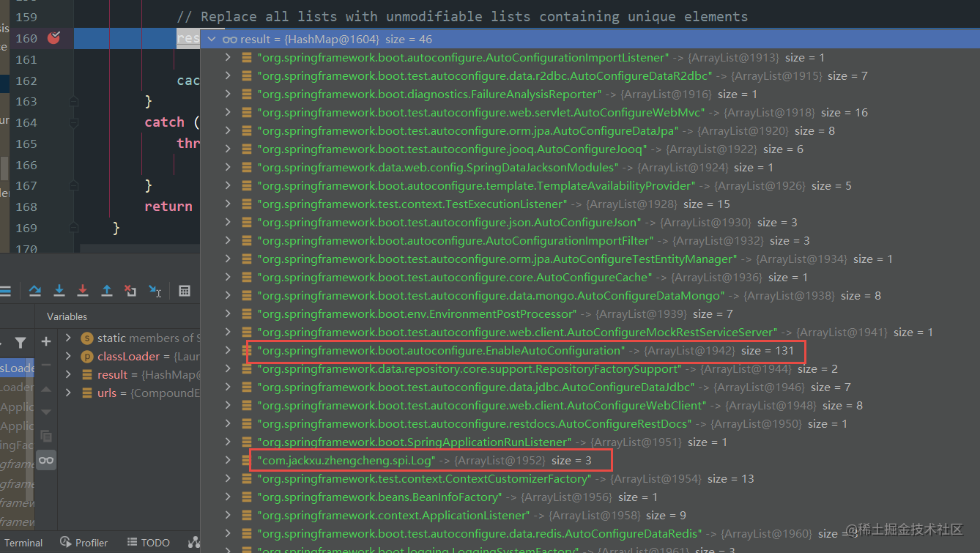Click the fold marker on line 167

tap(73, 185)
